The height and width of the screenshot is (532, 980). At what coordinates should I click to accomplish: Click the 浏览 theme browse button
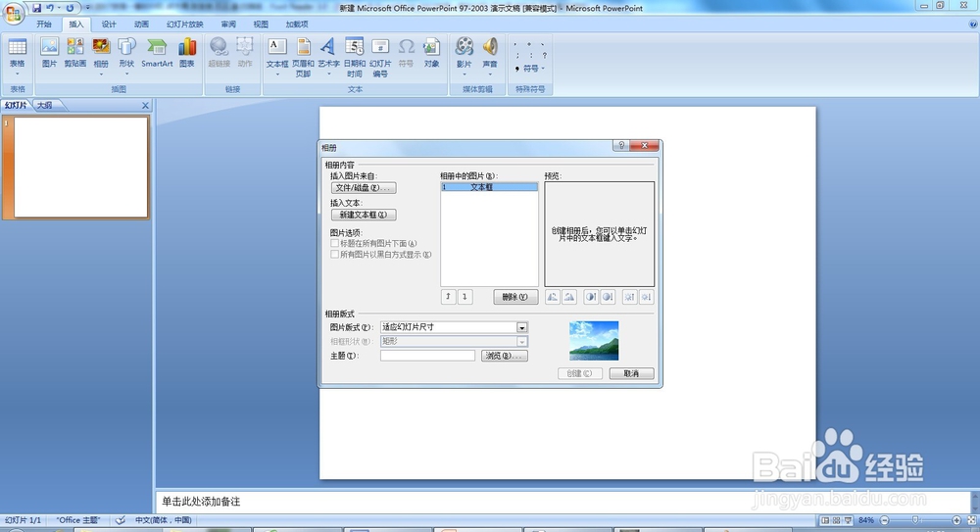(x=505, y=356)
